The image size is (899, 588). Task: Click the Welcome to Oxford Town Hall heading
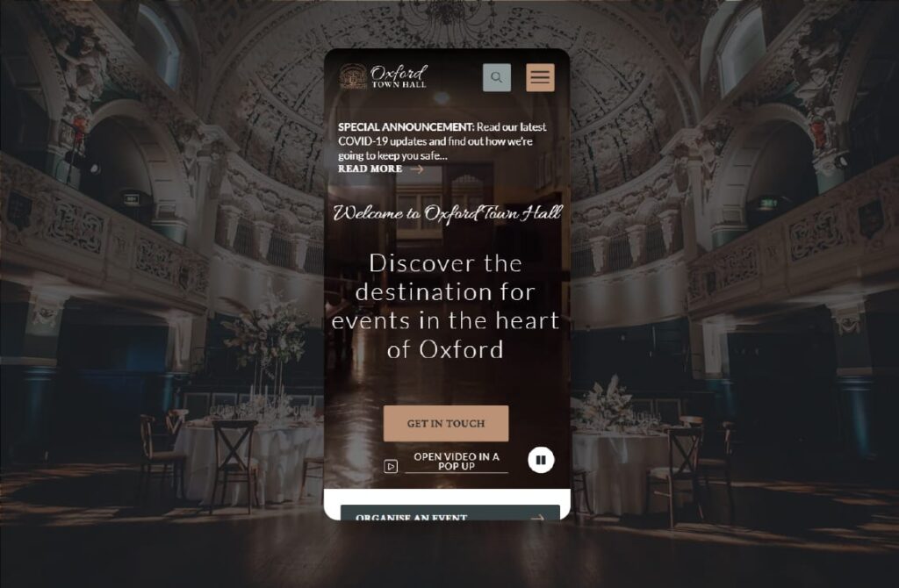point(447,213)
